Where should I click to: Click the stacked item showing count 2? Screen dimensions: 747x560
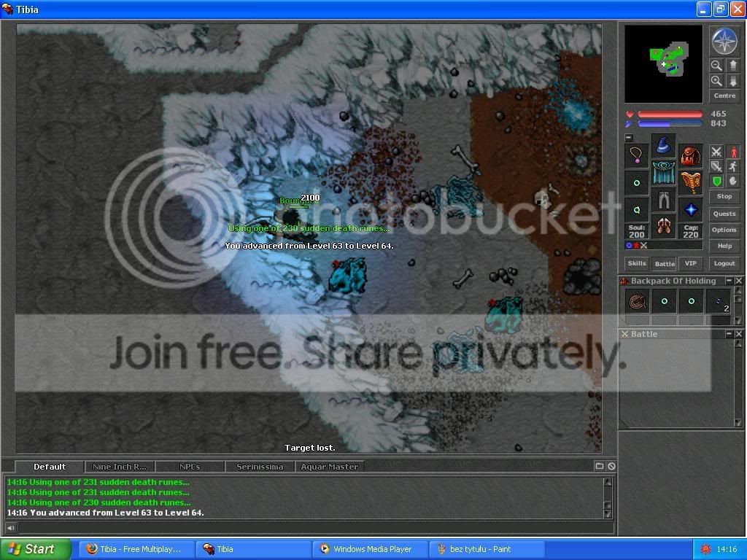pyautogui.click(x=719, y=301)
